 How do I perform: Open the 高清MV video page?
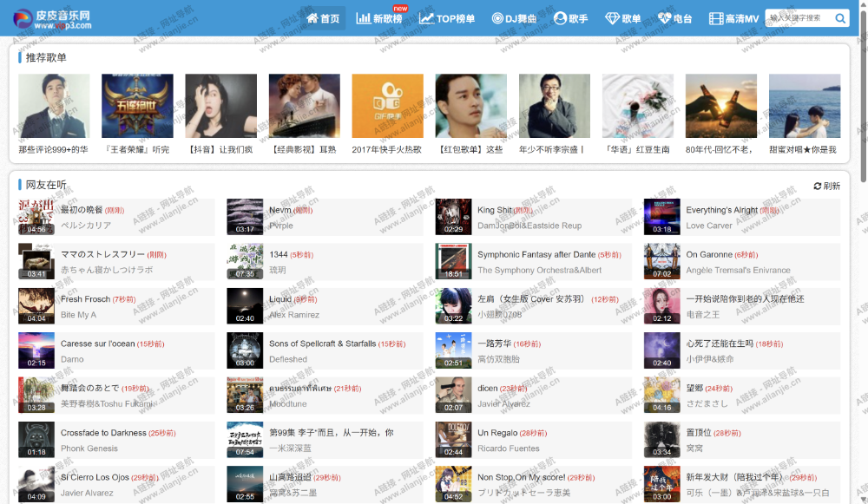734,19
